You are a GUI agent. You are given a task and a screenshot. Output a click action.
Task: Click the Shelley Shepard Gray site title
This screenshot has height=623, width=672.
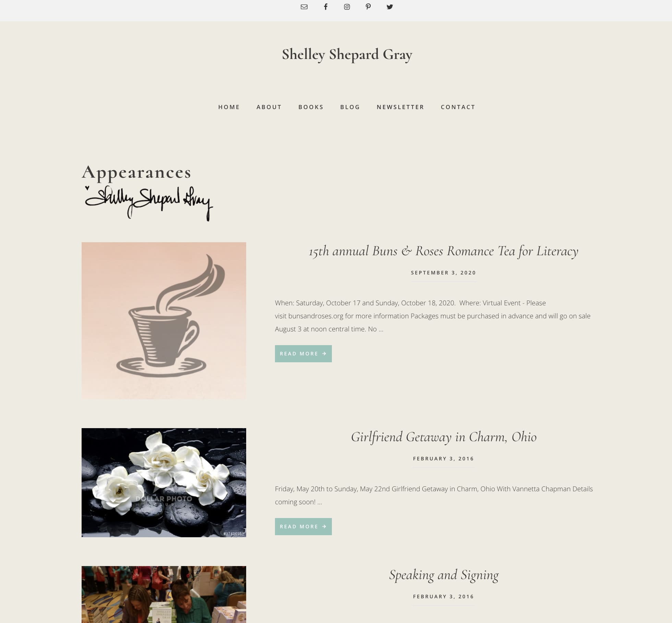pyautogui.click(x=347, y=55)
